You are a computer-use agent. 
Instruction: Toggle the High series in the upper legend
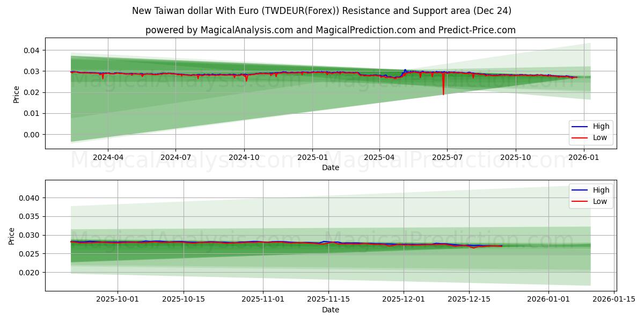(602, 126)
